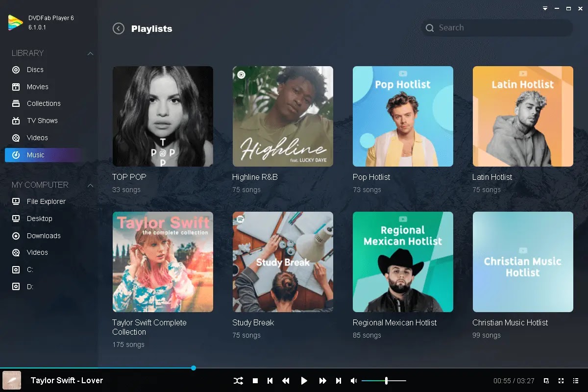Switch to mini player mode icon
Viewport: 588px width, 392px height.
click(546, 381)
